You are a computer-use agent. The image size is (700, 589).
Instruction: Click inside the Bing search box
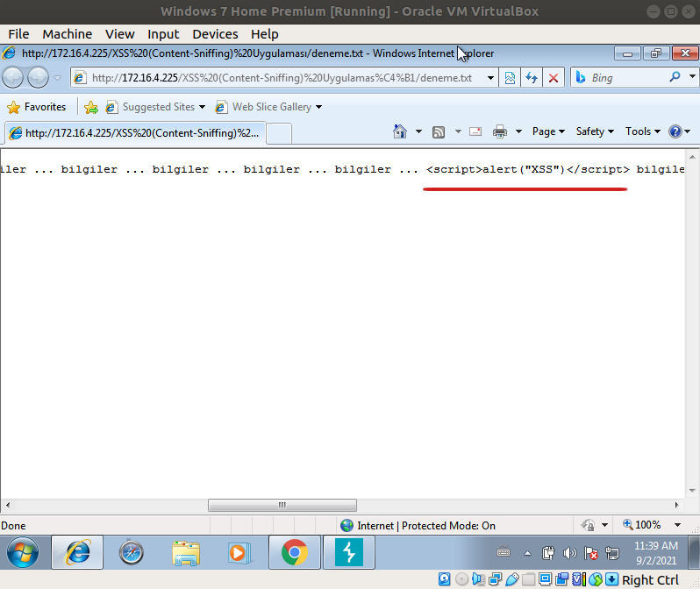click(x=627, y=78)
